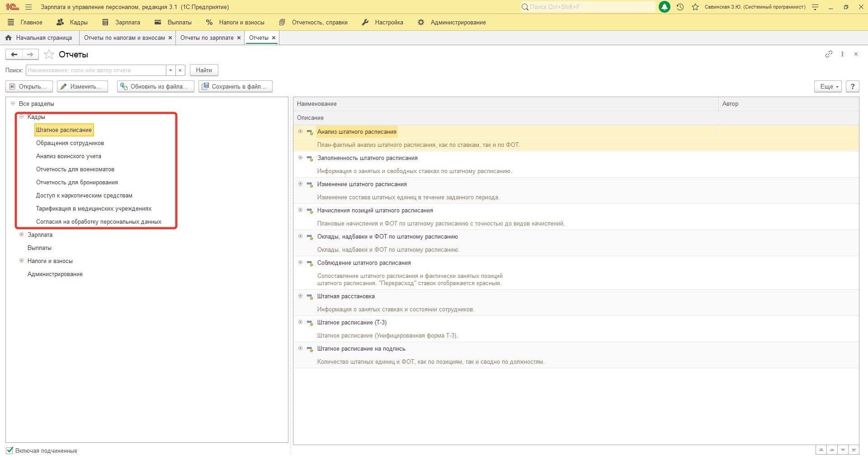Image resolution: width=868 pixels, height=460 pixels.
Task: Open the Главное menu
Action: click(25, 22)
